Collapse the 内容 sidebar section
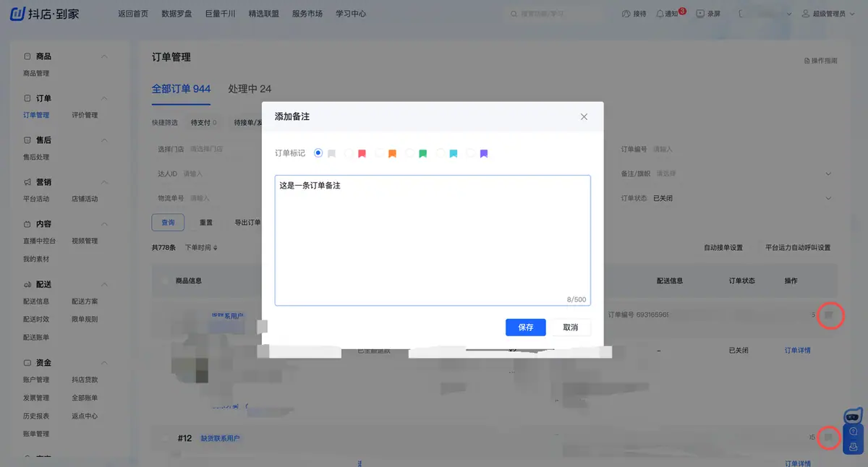This screenshot has width=868, height=467. pyautogui.click(x=104, y=224)
